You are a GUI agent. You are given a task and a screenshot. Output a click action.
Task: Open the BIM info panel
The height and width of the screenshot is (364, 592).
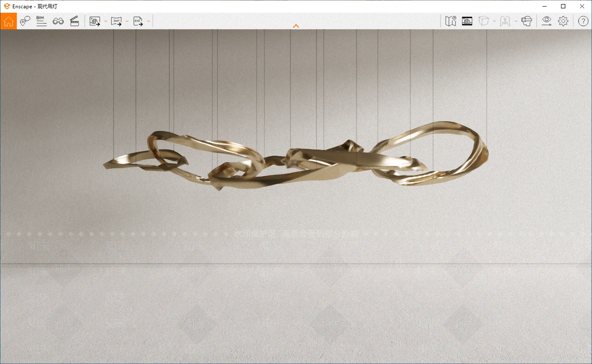tap(41, 21)
